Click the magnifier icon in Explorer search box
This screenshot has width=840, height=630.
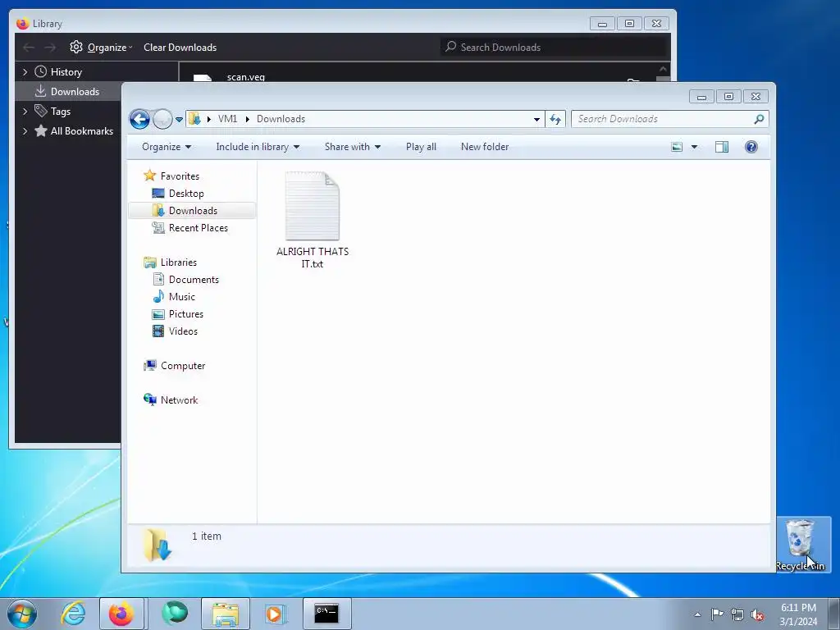(x=759, y=119)
